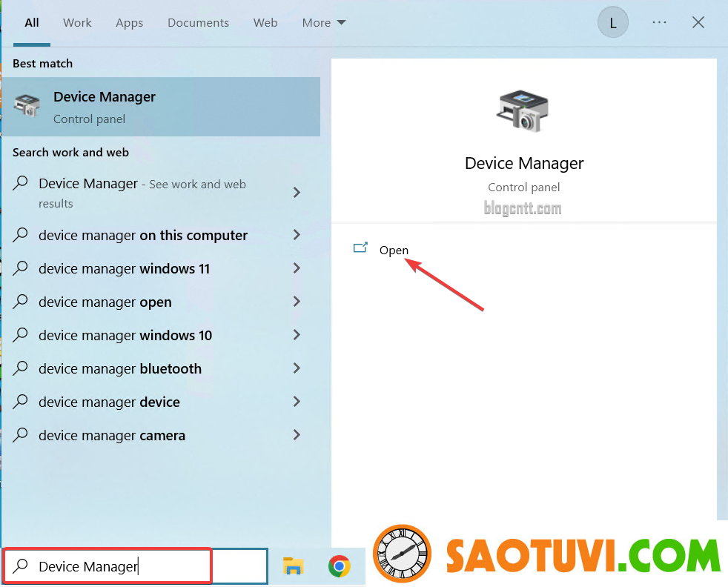728x587 pixels.
Task: Expand 'device manager windows 10' chevron
Action: [297, 335]
